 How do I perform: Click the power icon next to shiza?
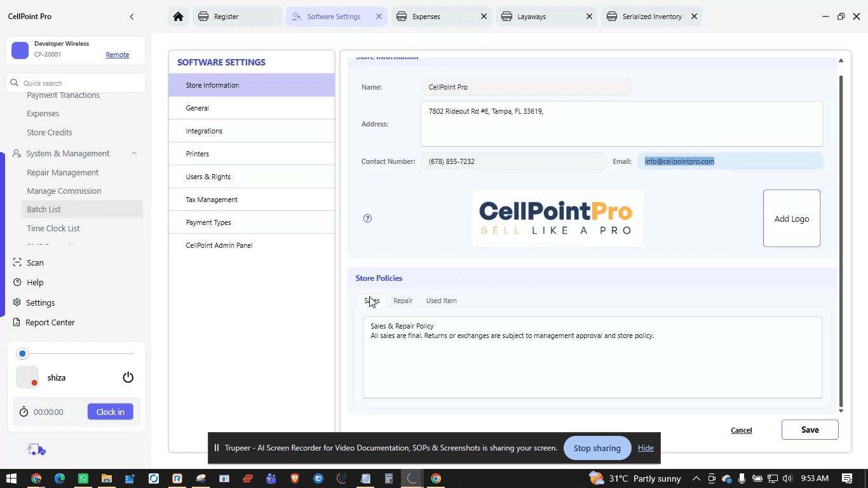[x=128, y=377]
